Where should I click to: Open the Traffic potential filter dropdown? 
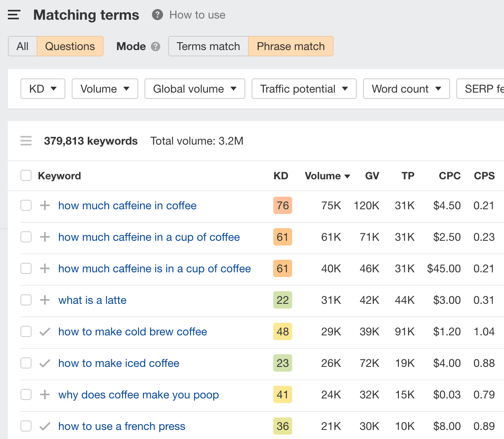[304, 89]
